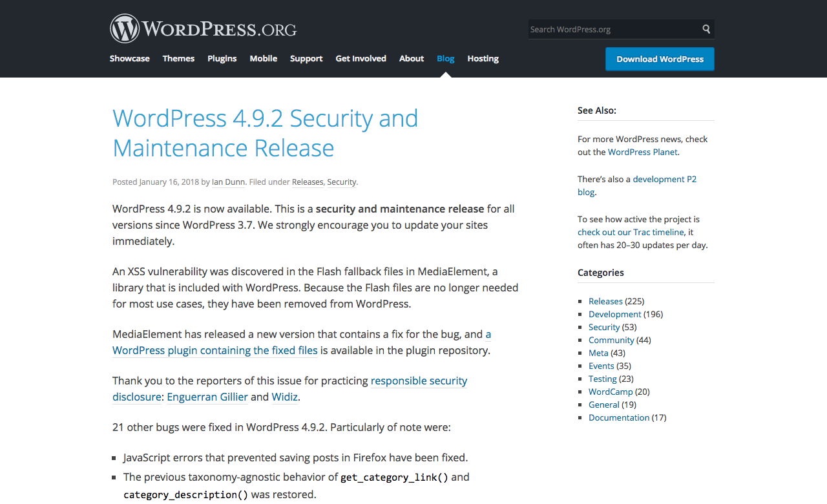Screen dimensions: 827x504
Task: Open the Get Involved menu item
Action: pyautogui.click(x=361, y=58)
